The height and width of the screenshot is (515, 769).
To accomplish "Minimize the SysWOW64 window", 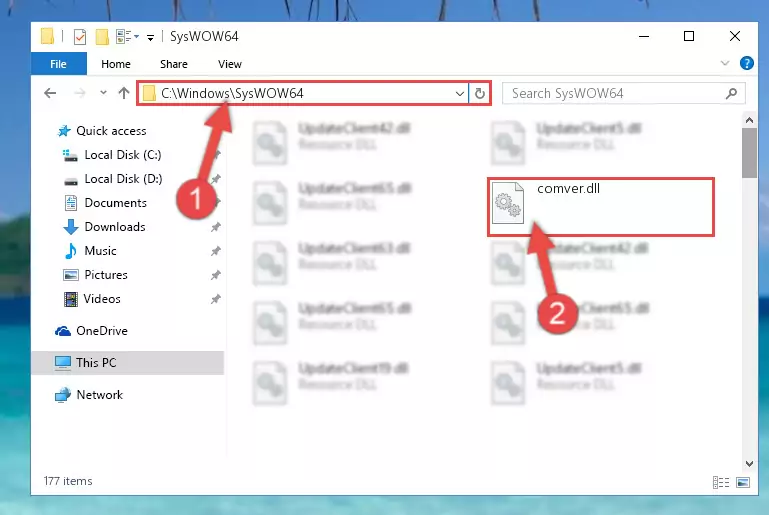I will [644, 36].
